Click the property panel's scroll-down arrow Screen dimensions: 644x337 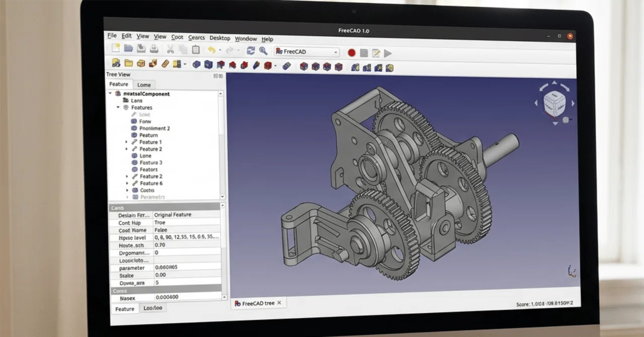coord(224,297)
